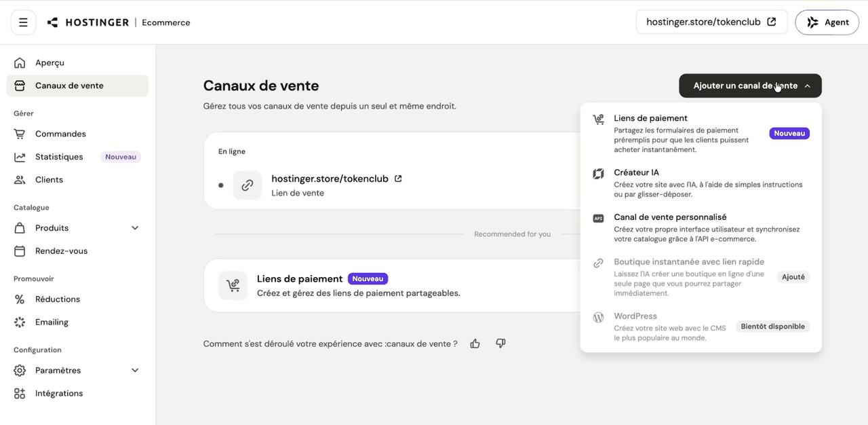Open Rendez-vous in sidebar
This screenshot has width=868, height=425.
click(x=77, y=251)
